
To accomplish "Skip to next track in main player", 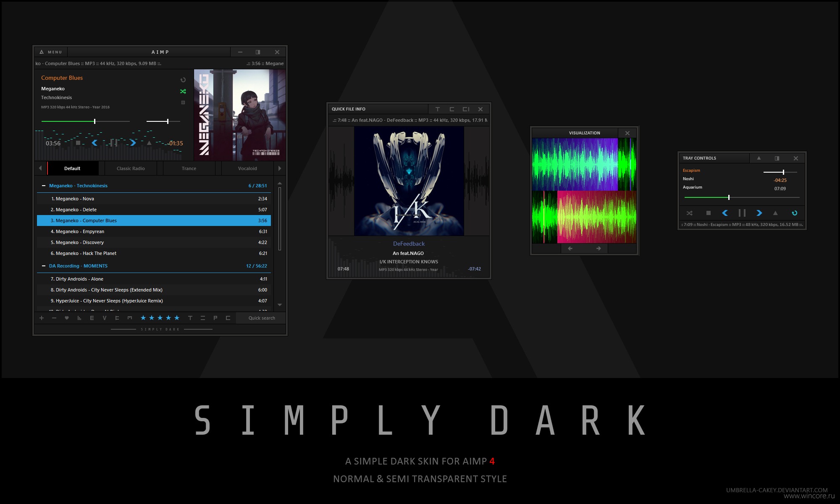I will pyautogui.click(x=133, y=143).
